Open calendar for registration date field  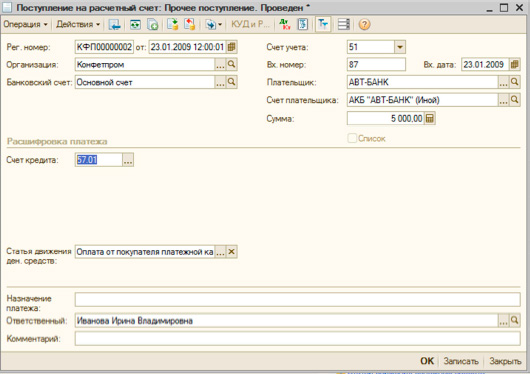click(232, 47)
